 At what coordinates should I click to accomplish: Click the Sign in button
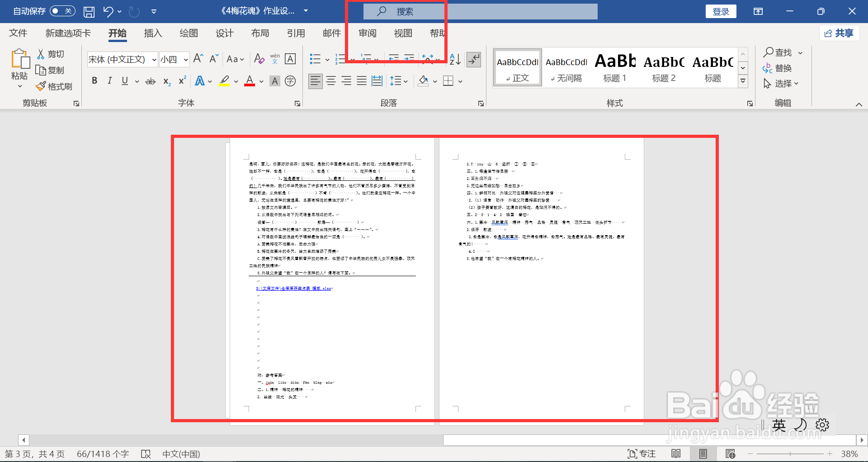(721, 11)
